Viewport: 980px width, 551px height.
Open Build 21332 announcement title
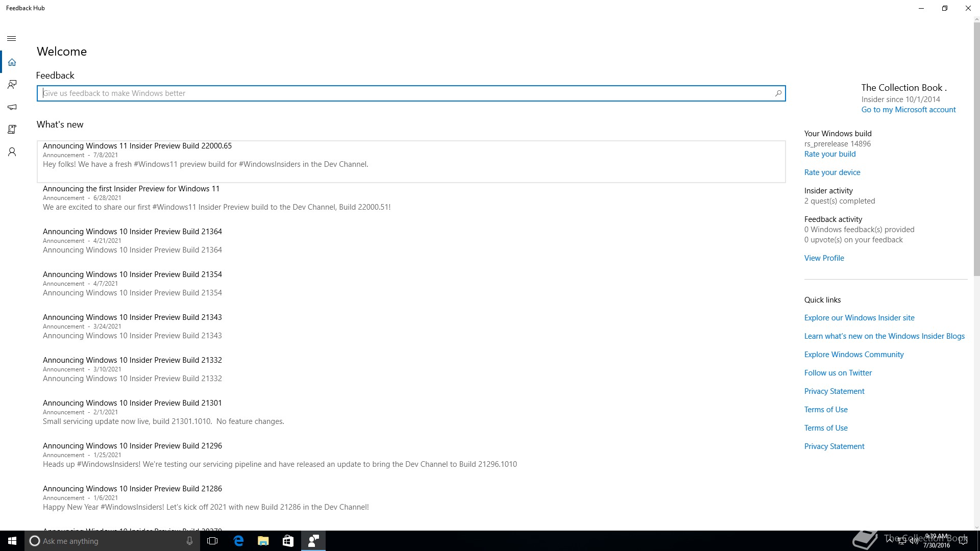point(132,360)
